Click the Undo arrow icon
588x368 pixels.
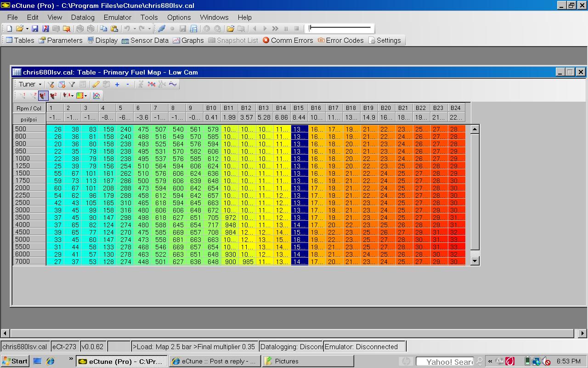point(127,29)
